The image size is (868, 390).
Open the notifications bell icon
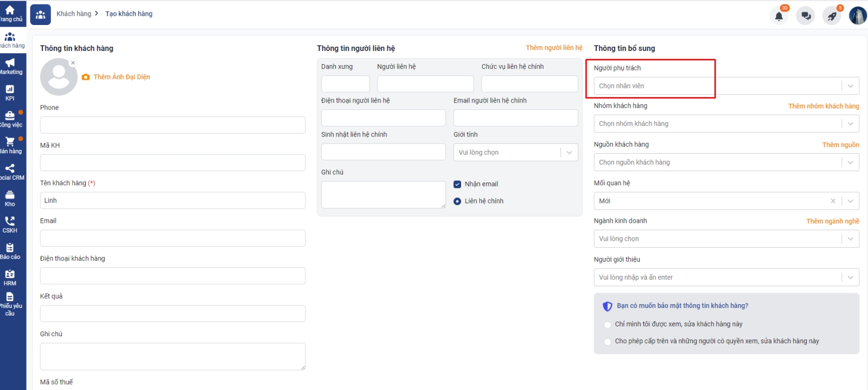click(x=778, y=16)
